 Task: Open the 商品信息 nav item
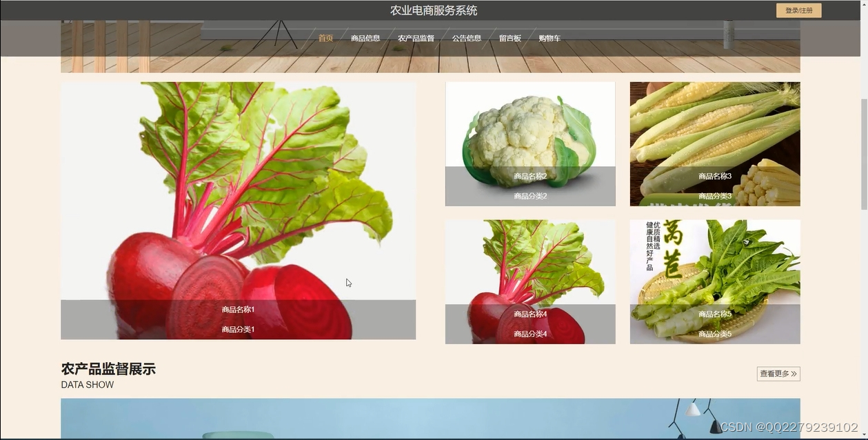tap(365, 38)
